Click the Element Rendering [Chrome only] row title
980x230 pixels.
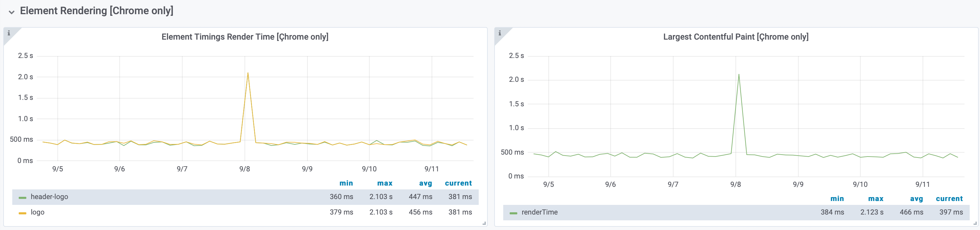[96, 11]
